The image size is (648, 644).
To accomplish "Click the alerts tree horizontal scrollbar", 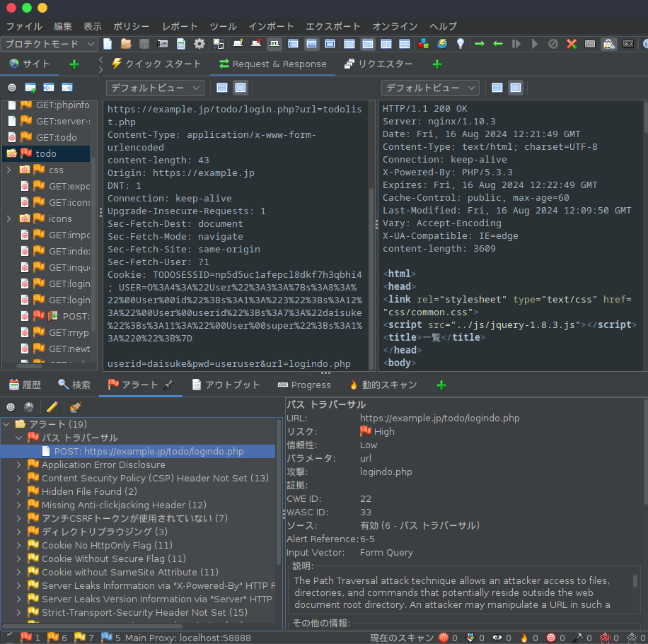I will (x=91, y=626).
